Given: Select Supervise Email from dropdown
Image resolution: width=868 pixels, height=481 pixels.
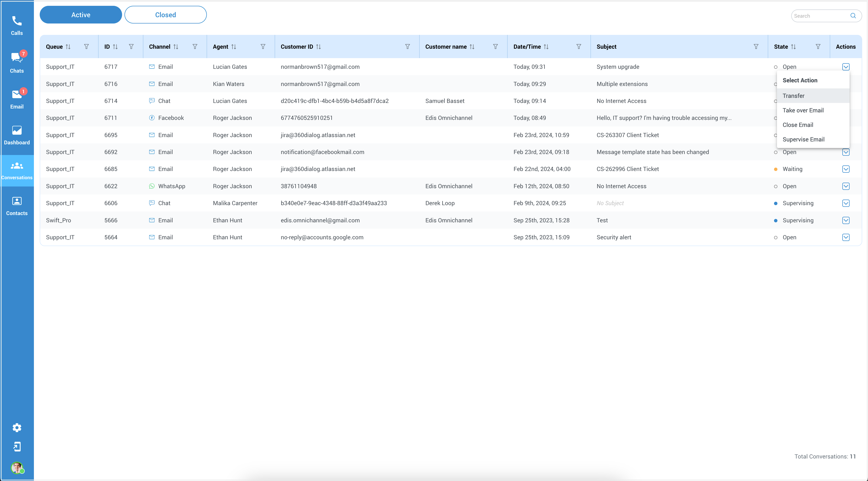Looking at the screenshot, I should point(804,139).
